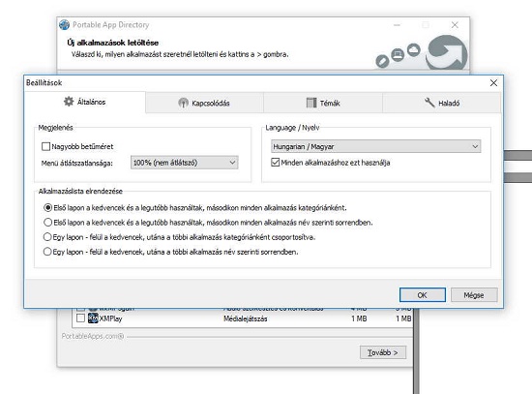Open the Haladó tab
Viewport: 532px width, 394px height.
pos(442,103)
